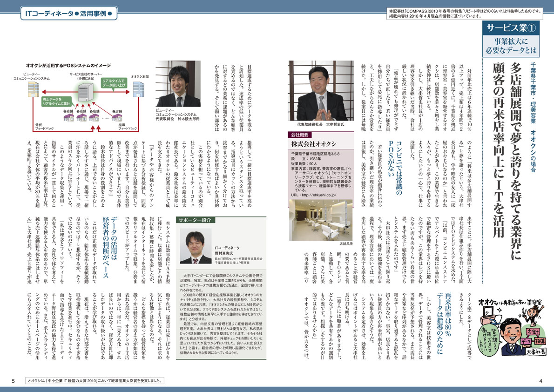Click the footer note about 中小企業IT経営力大賞2010

(x=95, y=381)
